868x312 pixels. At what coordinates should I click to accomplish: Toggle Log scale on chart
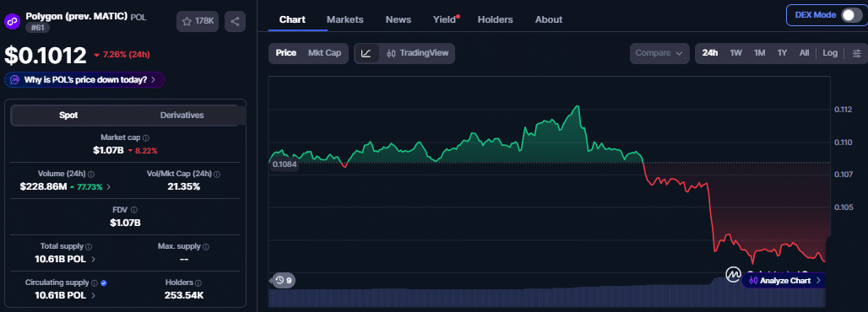click(x=830, y=53)
